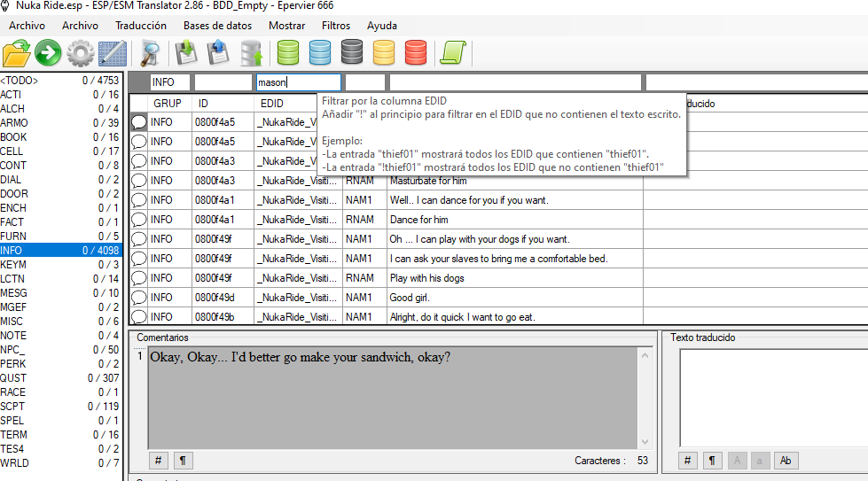
Task: Click the green scroll icon
Action: (x=453, y=52)
